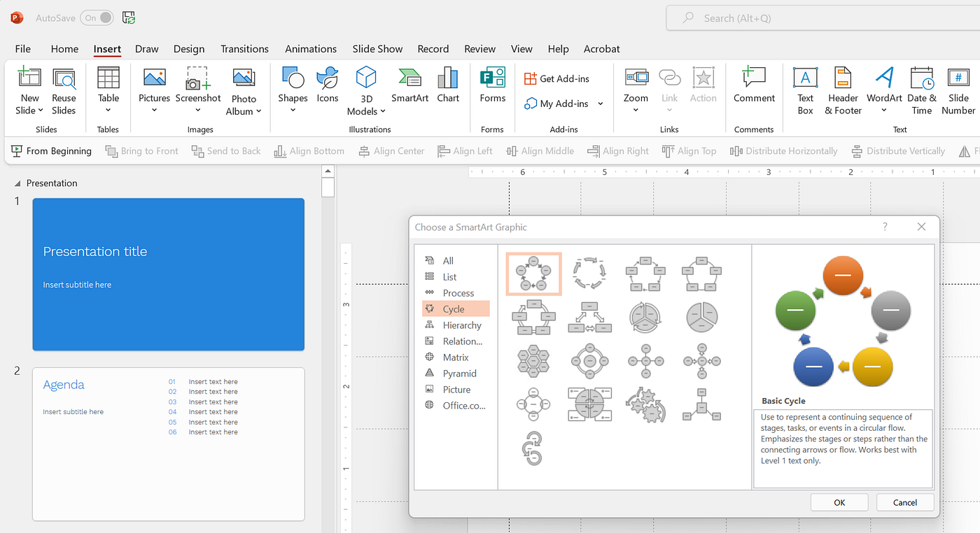Click the Icons button in Illustrations
The image size is (980, 533).
tap(328, 85)
